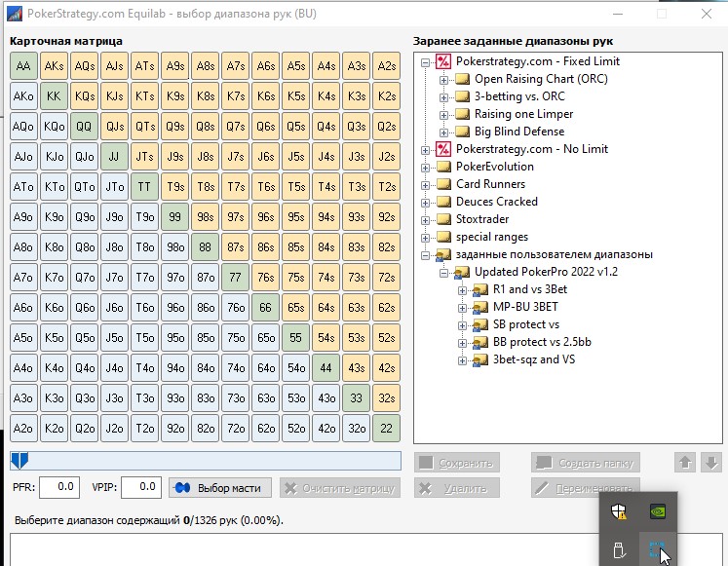
Task: Click the Создать папку button
Action: coord(586,463)
